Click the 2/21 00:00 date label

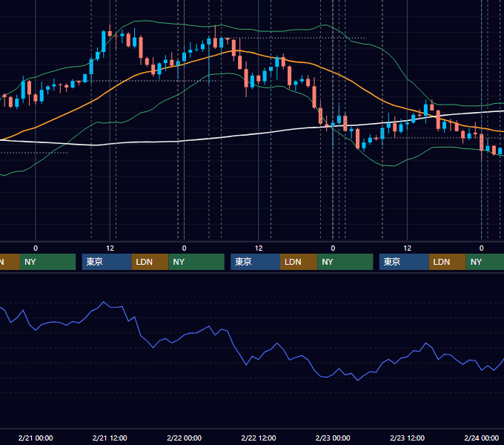pyautogui.click(x=36, y=438)
